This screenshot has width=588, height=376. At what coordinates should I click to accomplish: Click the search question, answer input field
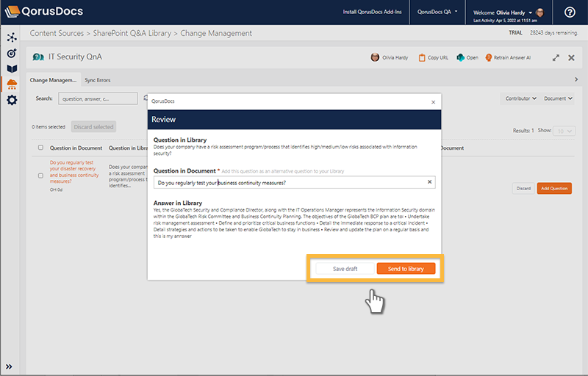(x=98, y=99)
